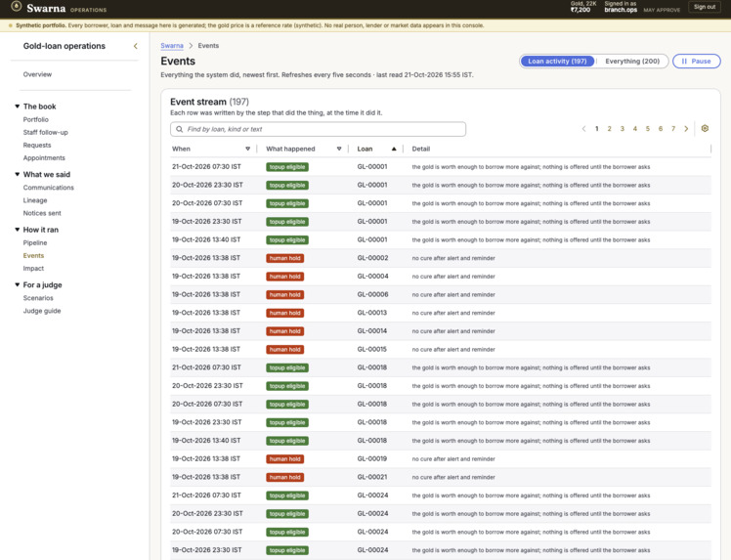Go to previous page of event stream
Image resolution: width=731 pixels, height=560 pixels.
pos(583,129)
